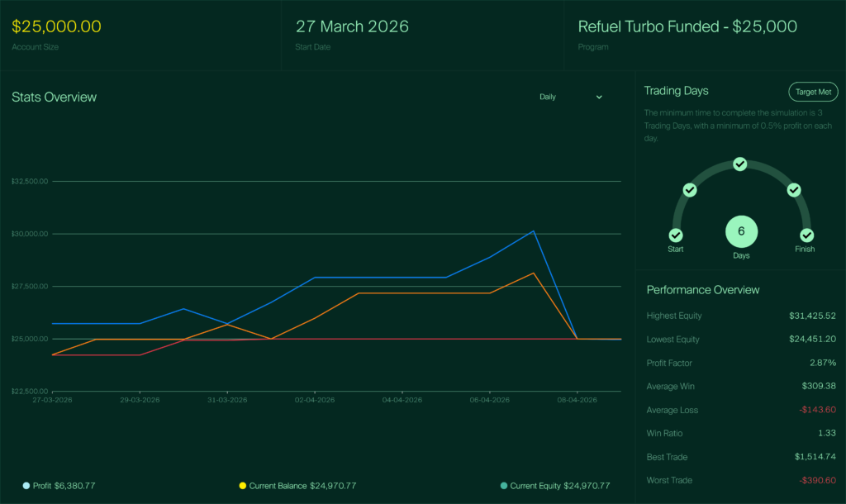846x504 pixels.
Task: Click the $25,000.00 Account Size value
Action: click(x=58, y=26)
